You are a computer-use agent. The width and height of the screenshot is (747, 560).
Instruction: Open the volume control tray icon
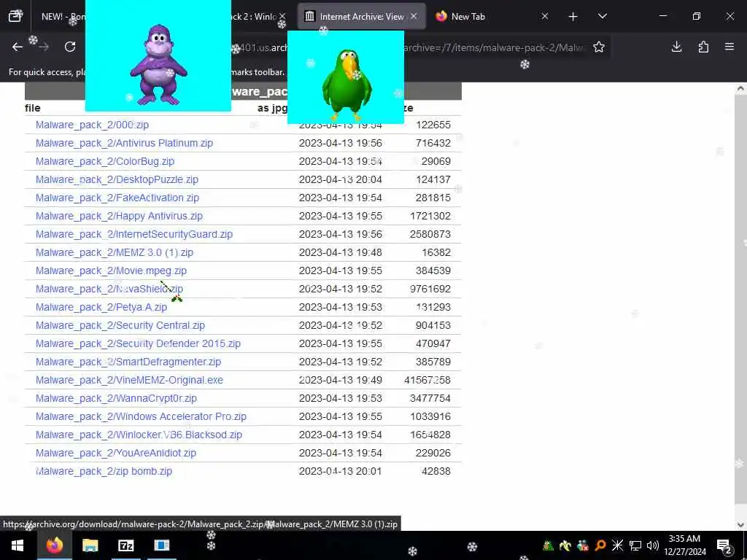[653, 545]
